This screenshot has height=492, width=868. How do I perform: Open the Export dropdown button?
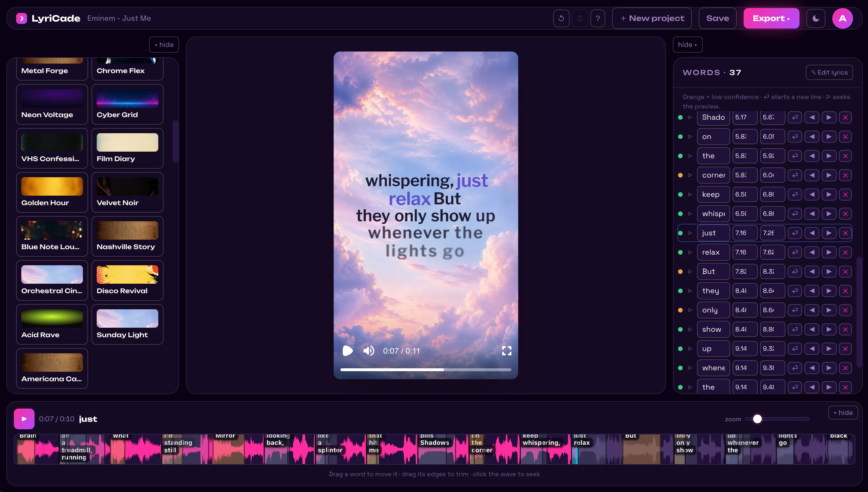click(771, 18)
